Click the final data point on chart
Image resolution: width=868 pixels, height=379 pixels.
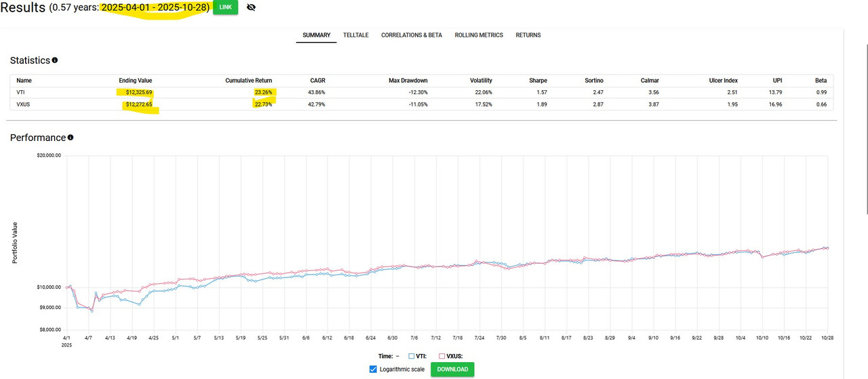(827, 248)
